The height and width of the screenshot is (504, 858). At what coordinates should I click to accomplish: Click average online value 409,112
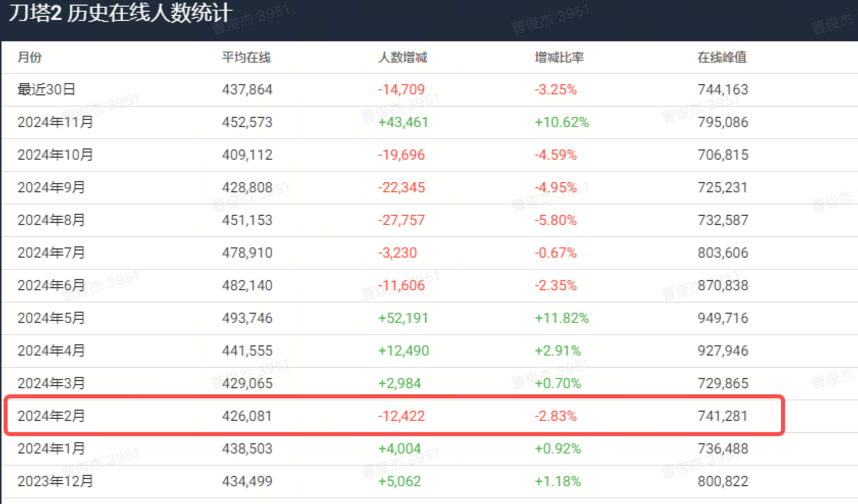click(247, 155)
